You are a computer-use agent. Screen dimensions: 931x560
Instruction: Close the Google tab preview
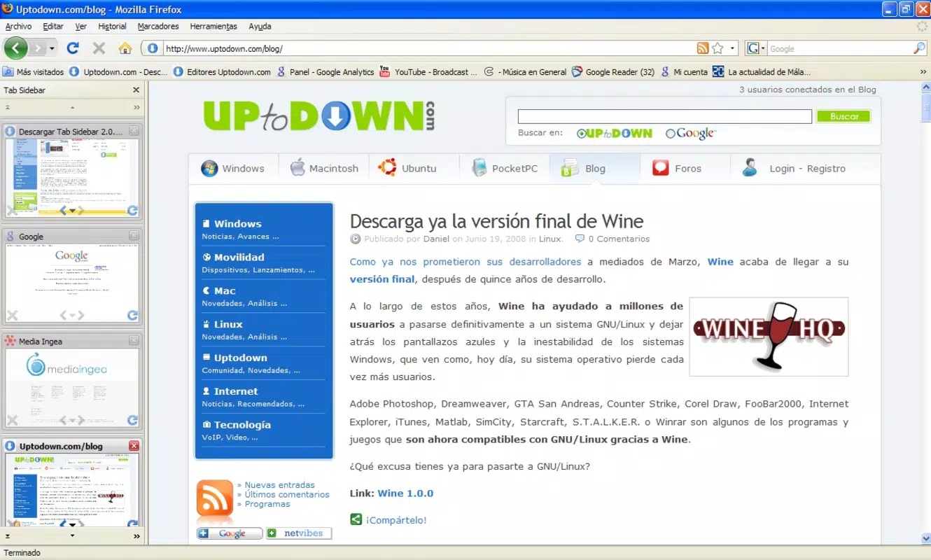pyautogui.click(x=134, y=236)
